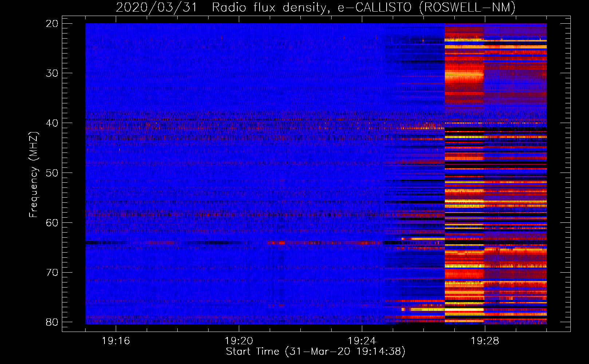
Task: Click the frequency label 80
Action: point(52,322)
